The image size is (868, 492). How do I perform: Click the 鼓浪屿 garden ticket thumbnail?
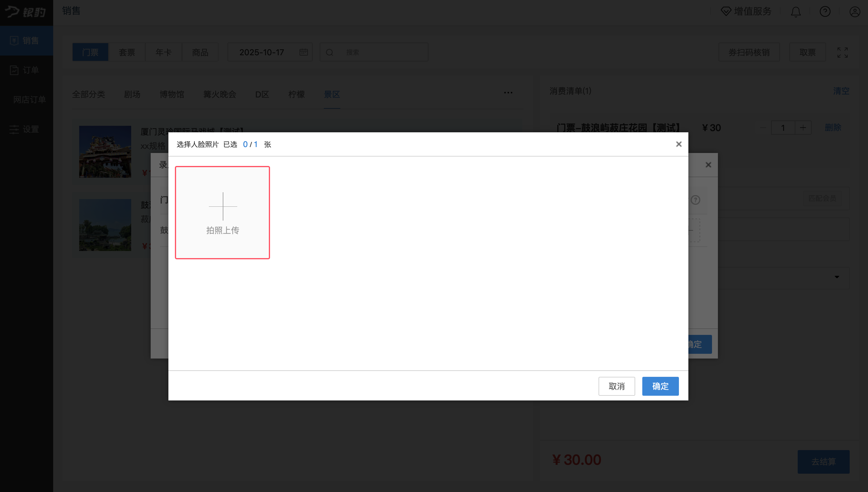pyautogui.click(x=105, y=225)
